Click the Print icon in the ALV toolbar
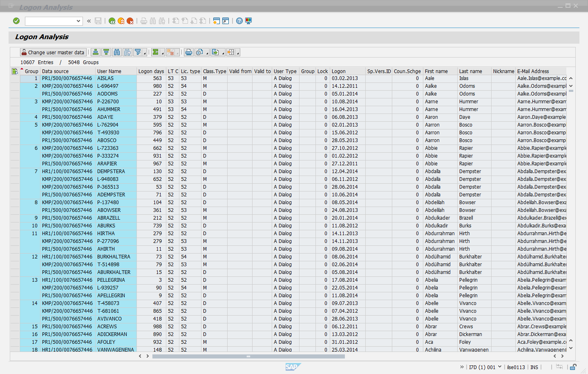 click(188, 52)
